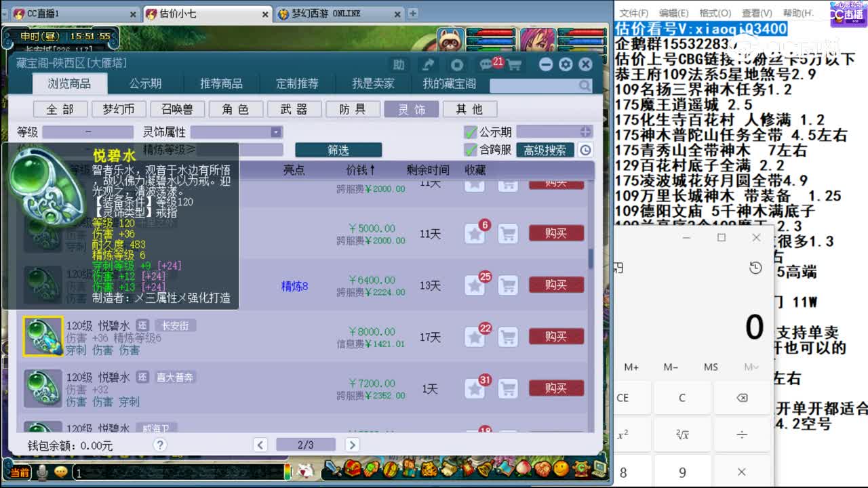The image size is (868, 488).
Task: Switch to the 推荐商品 tab
Action: coord(221,83)
